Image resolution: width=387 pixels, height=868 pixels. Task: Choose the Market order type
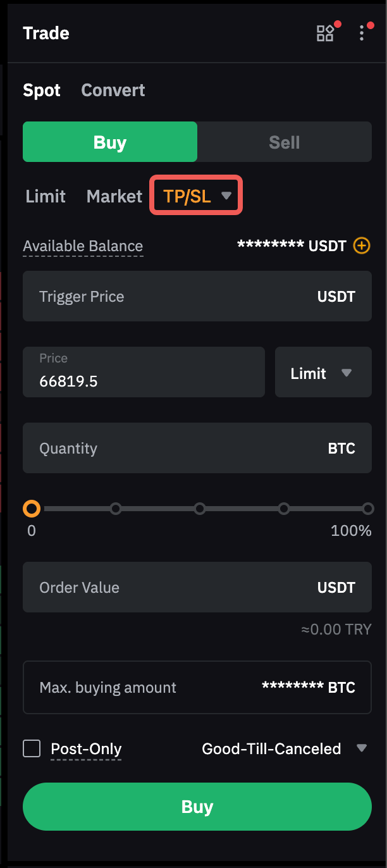tap(114, 196)
